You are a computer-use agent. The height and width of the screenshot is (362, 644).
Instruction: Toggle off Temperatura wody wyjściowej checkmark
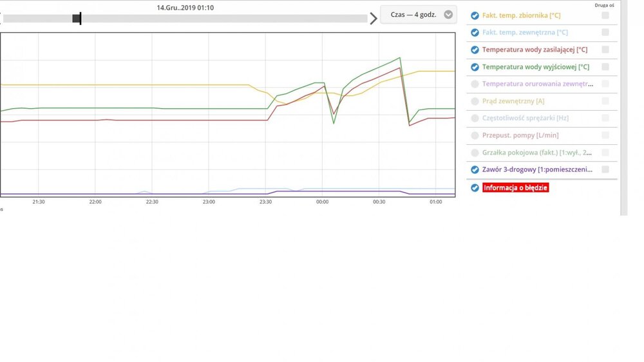point(475,67)
